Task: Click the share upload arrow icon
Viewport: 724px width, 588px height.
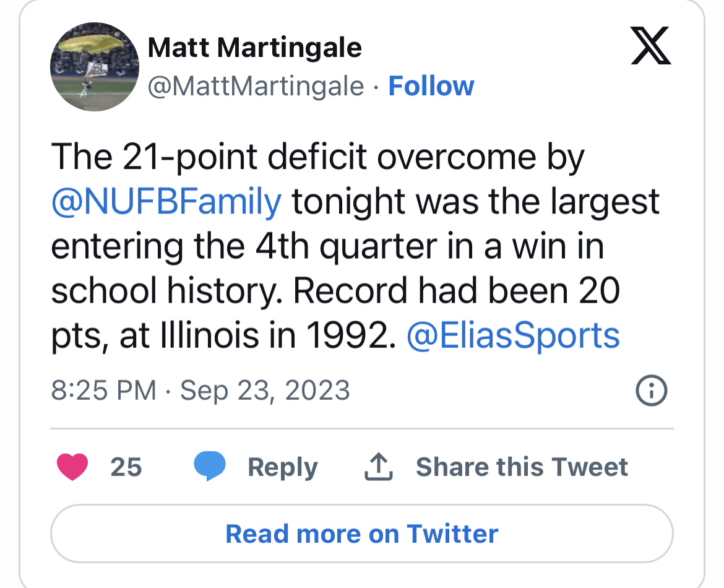Action: point(380,467)
